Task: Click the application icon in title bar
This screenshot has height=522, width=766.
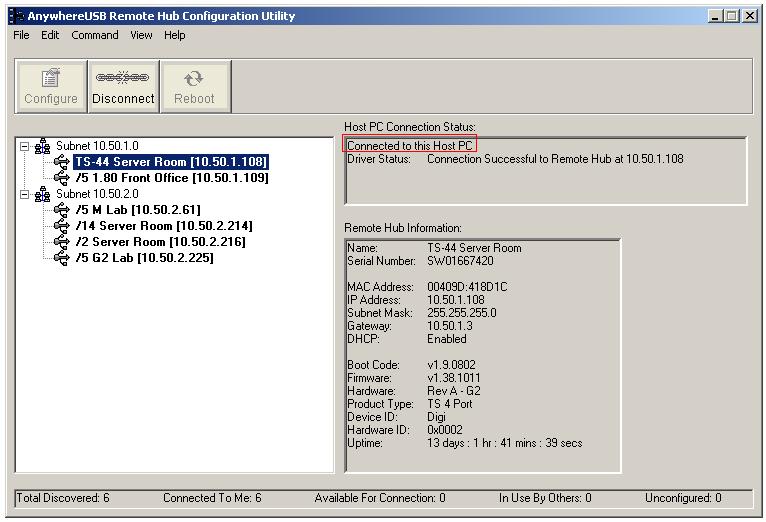Action: point(16,16)
